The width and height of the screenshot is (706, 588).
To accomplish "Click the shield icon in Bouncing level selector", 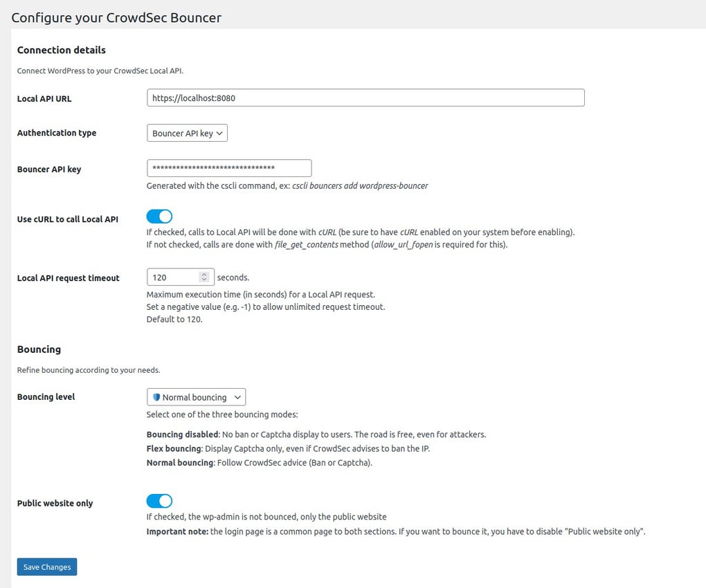I will pyautogui.click(x=156, y=397).
